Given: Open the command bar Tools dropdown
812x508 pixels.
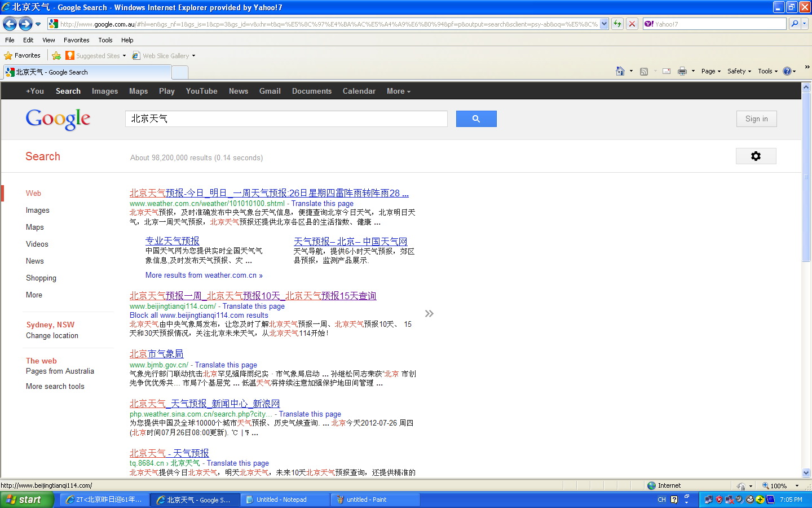Looking at the screenshot, I should 767,71.
